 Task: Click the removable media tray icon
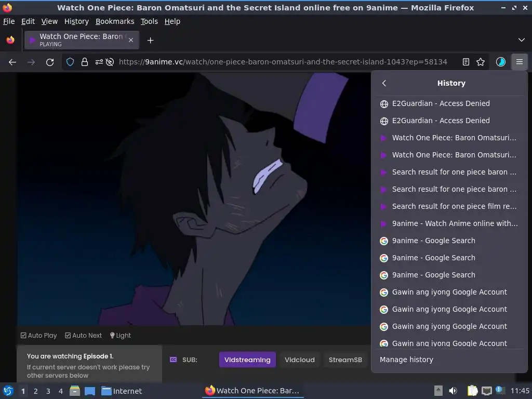point(438,391)
